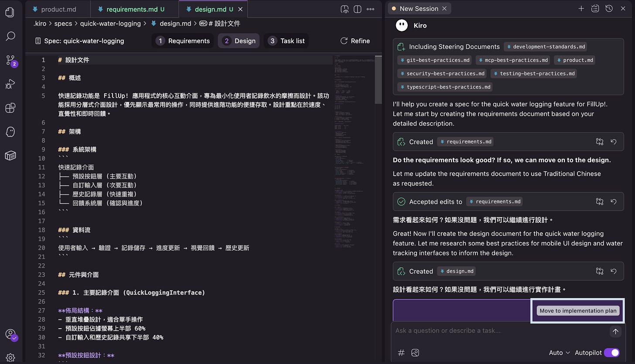Click the ## 架構 heading line
The width and height of the screenshot is (635, 364).
tap(70, 132)
